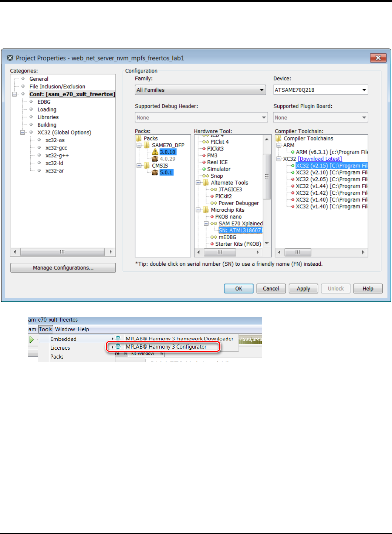This screenshot has width=392, height=534.
Task: Select PM3 hardware tool
Action: tap(212, 156)
